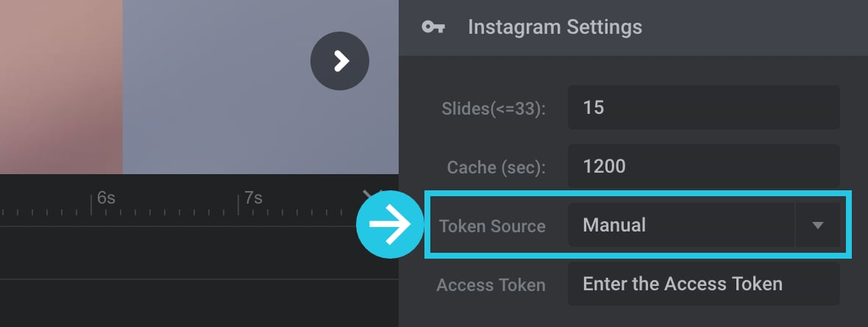This screenshot has width=868, height=327.
Task: Select the bottom timeline layer row
Action: tap(199, 303)
